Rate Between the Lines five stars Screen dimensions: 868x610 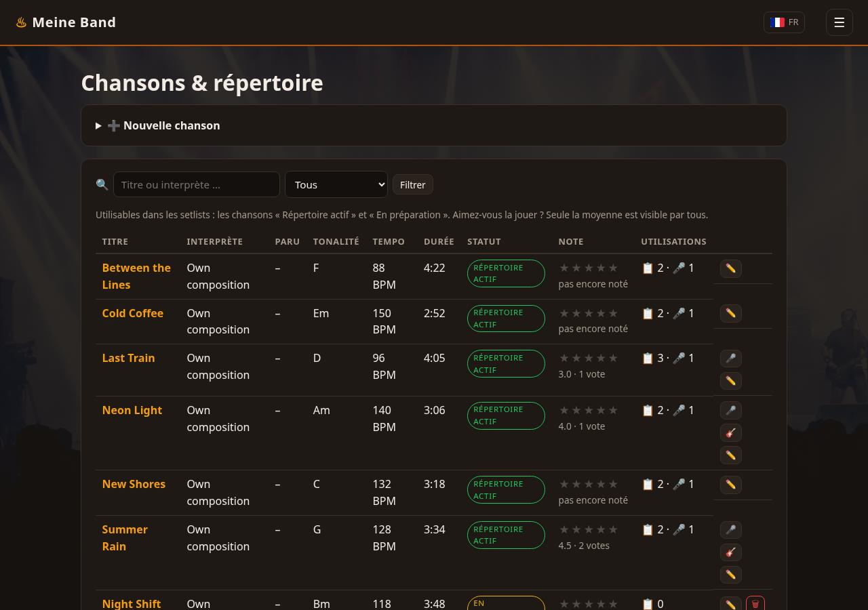pyautogui.click(x=613, y=268)
